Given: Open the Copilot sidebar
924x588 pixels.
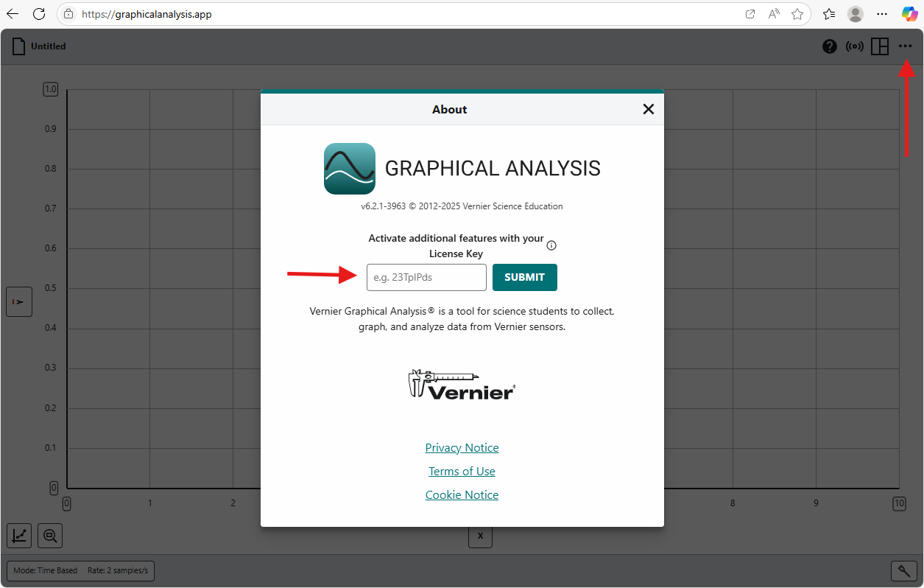Looking at the screenshot, I should tap(909, 14).
